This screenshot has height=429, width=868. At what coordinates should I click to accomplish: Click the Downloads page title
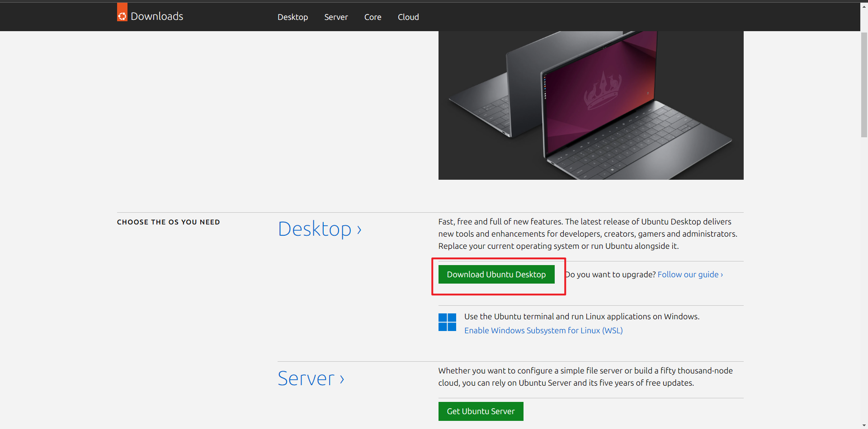pos(156,16)
